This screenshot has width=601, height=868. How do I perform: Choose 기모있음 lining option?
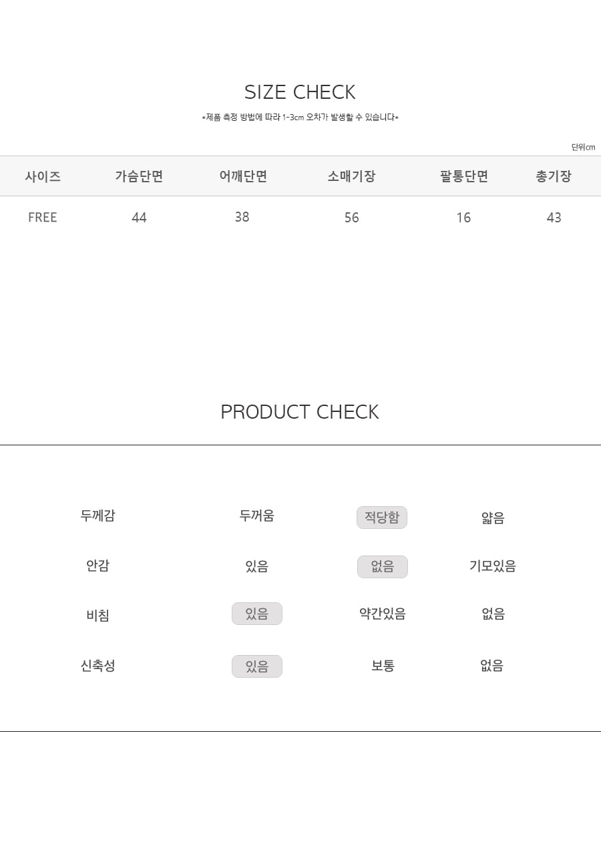tap(493, 566)
